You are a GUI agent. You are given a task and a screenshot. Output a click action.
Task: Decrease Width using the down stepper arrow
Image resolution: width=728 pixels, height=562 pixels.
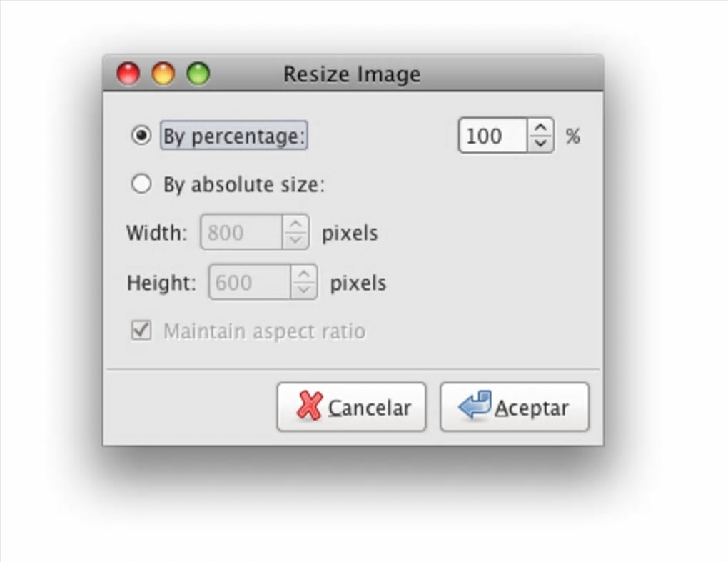[295, 240]
